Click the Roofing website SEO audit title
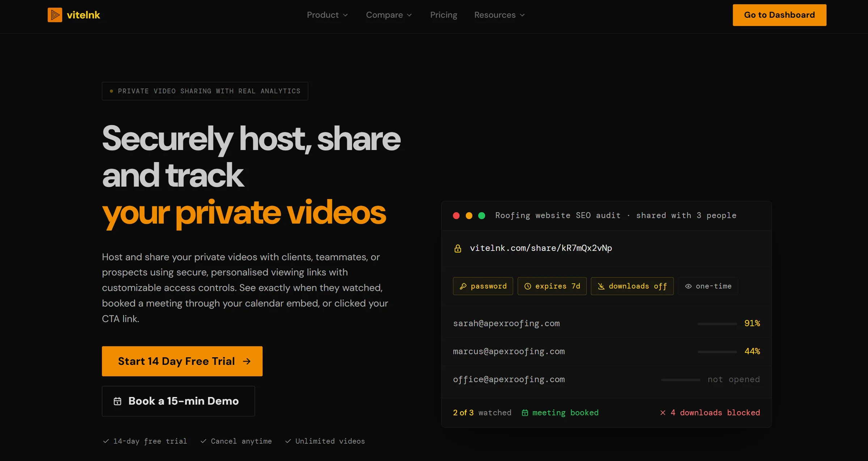The image size is (868, 461). pyautogui.click(x=558, y=215)
